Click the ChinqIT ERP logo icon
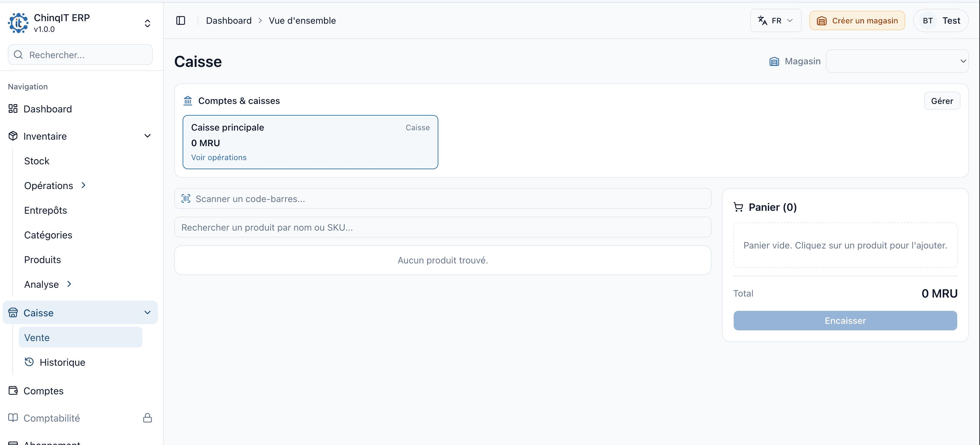The height and width of the screenshot is (445, 980). tap(18, 23)
